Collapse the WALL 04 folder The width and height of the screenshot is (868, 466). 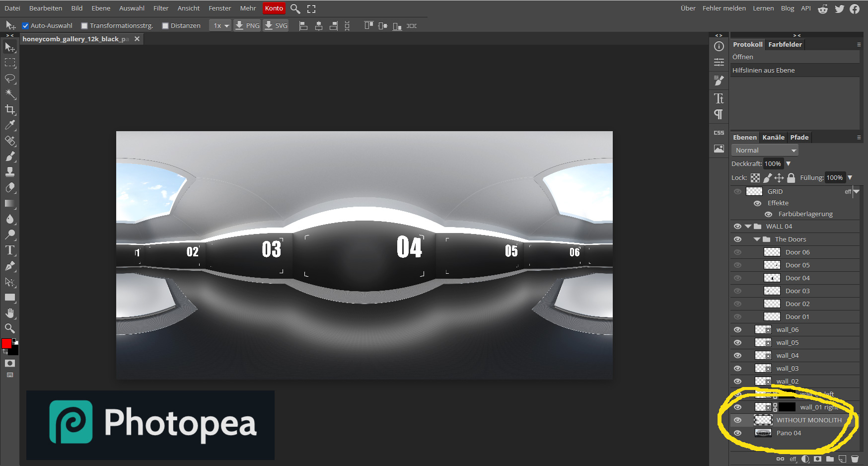pyautogui.click(x=748, y=227)
